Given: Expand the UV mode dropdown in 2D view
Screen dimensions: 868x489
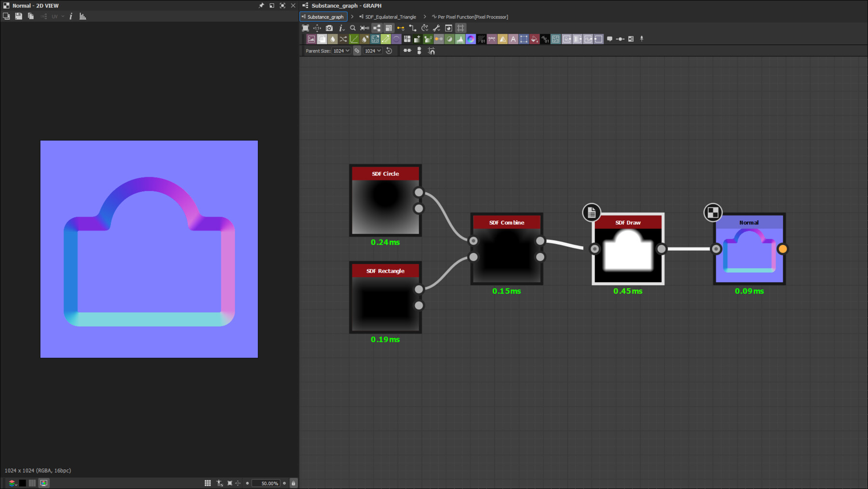Looking at the screenshot, I should [x=62, y=16].
